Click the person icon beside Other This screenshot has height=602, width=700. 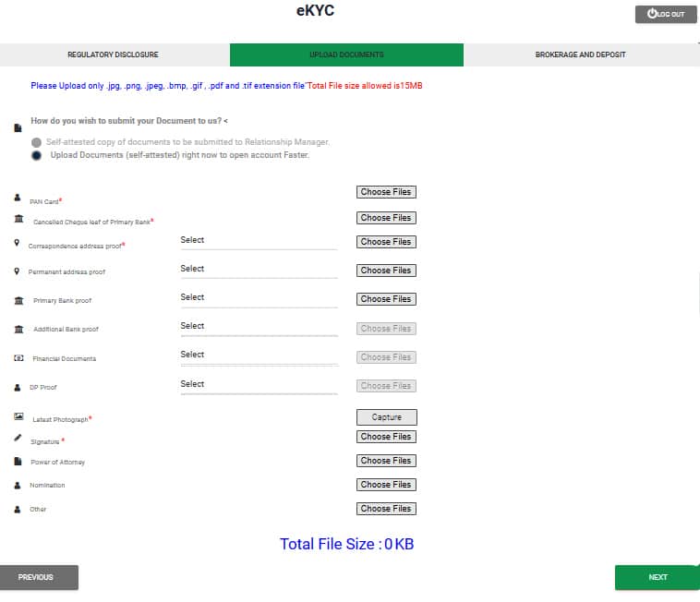(x=18, y=509)
